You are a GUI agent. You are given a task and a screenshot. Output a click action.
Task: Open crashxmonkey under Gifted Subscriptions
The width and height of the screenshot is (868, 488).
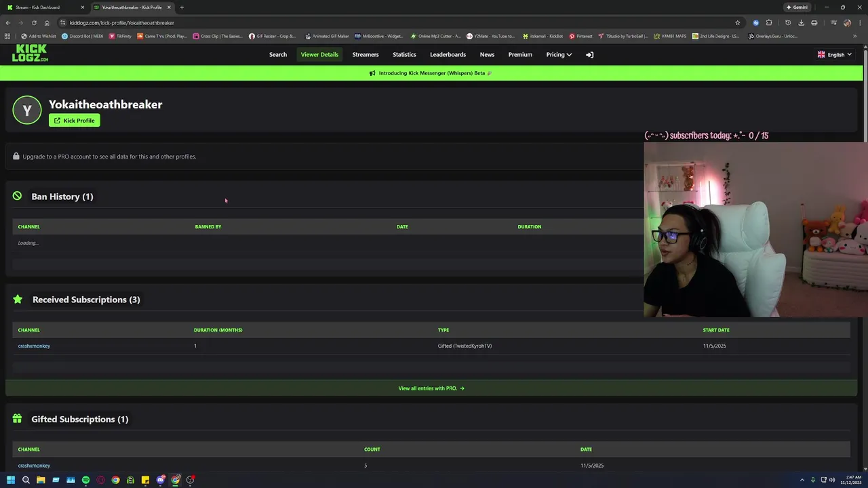[x=34, y=466]
